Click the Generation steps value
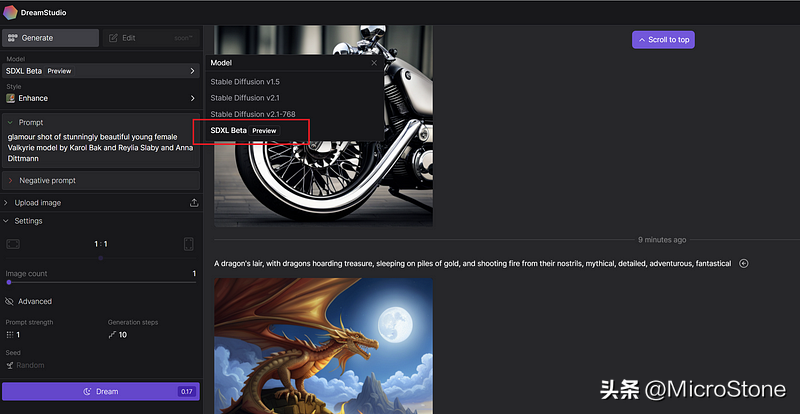The height and width of the screenshot is (414, 800). coord(122,335)
